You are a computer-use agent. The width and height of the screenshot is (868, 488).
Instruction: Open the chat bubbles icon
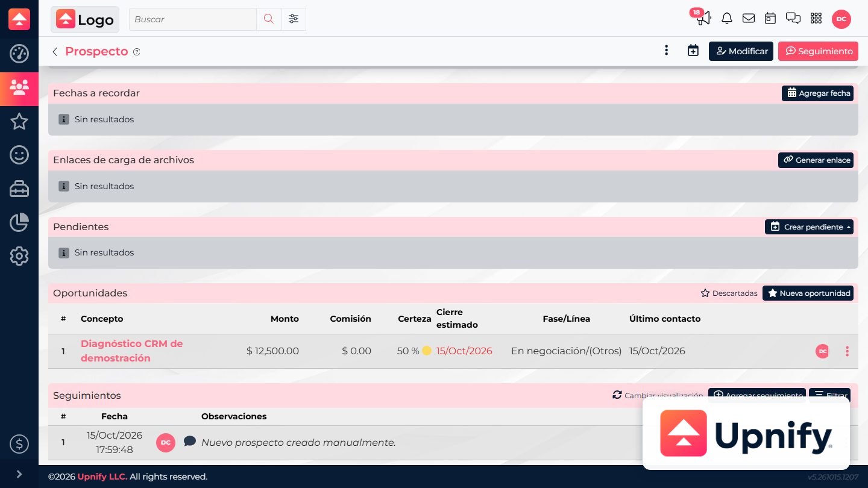pos(793,19)
